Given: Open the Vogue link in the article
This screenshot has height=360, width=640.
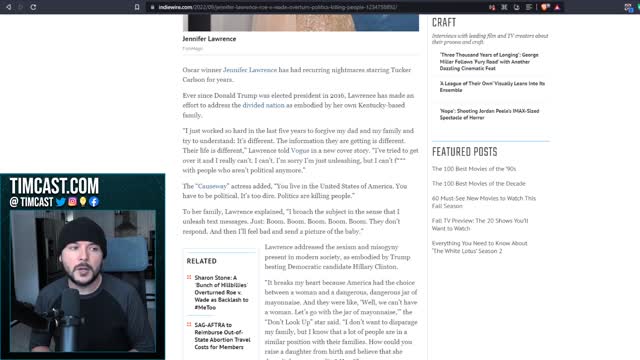Looking at the screenshot, I should 300,150.
